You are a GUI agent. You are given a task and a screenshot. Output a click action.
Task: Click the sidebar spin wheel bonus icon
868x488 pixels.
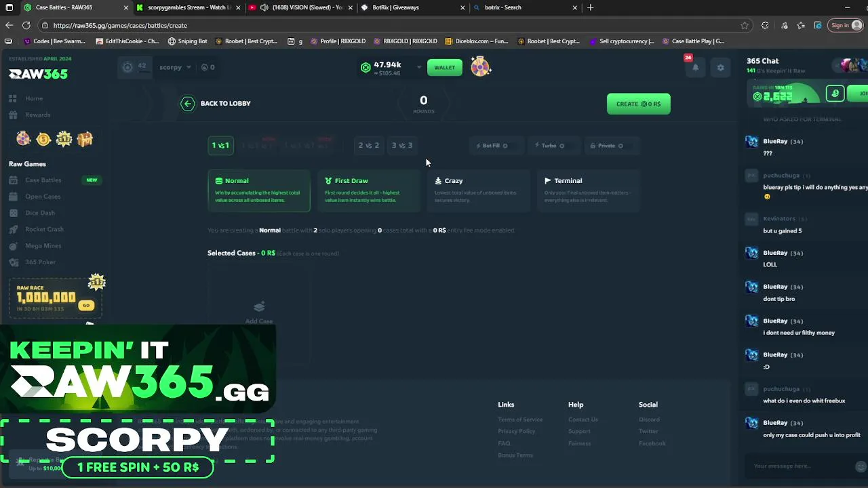point(24,139)
